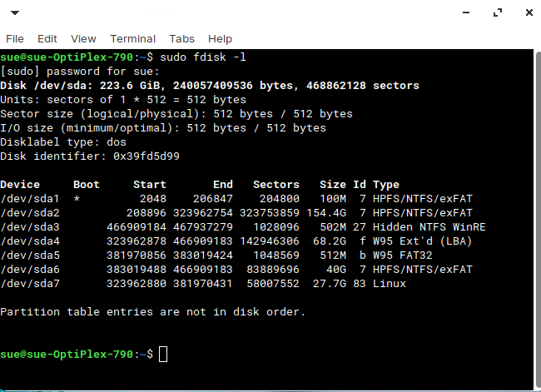Click the command prompt cursor block
541x392 pixels.
point(163,355)
